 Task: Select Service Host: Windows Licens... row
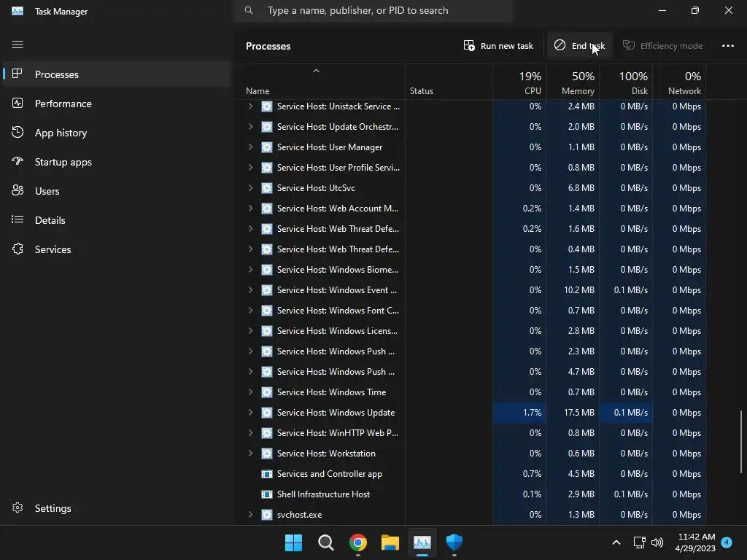(x=470, y=331)
